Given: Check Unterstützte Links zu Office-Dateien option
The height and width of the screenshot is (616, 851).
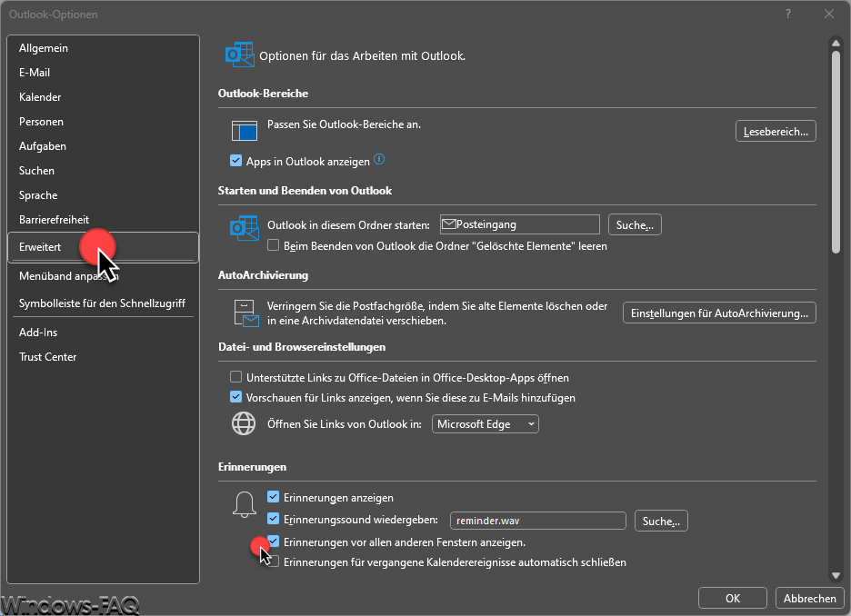Looking at the screenshot, I should [x=235, y=377].
